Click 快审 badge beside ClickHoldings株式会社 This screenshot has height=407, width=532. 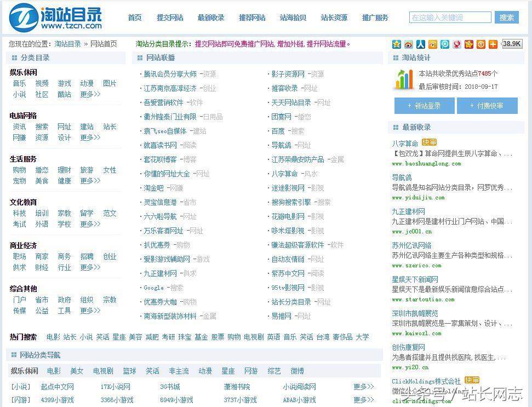472,380
